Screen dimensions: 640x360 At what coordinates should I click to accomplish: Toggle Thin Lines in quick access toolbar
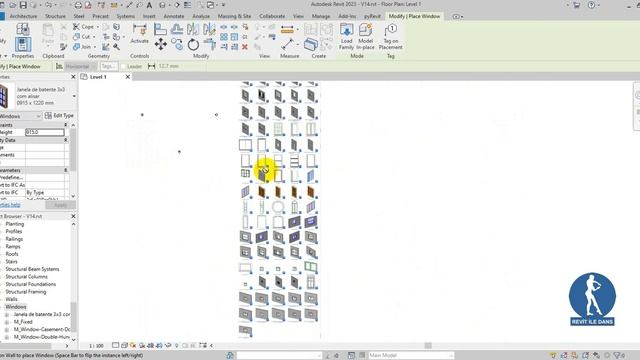[x=187, y=5]
